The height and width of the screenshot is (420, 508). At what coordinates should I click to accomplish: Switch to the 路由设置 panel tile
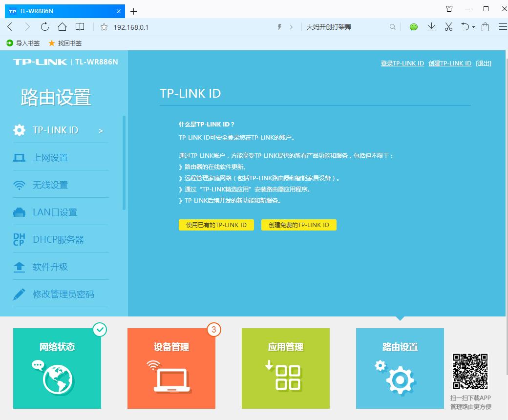(400, 369)
